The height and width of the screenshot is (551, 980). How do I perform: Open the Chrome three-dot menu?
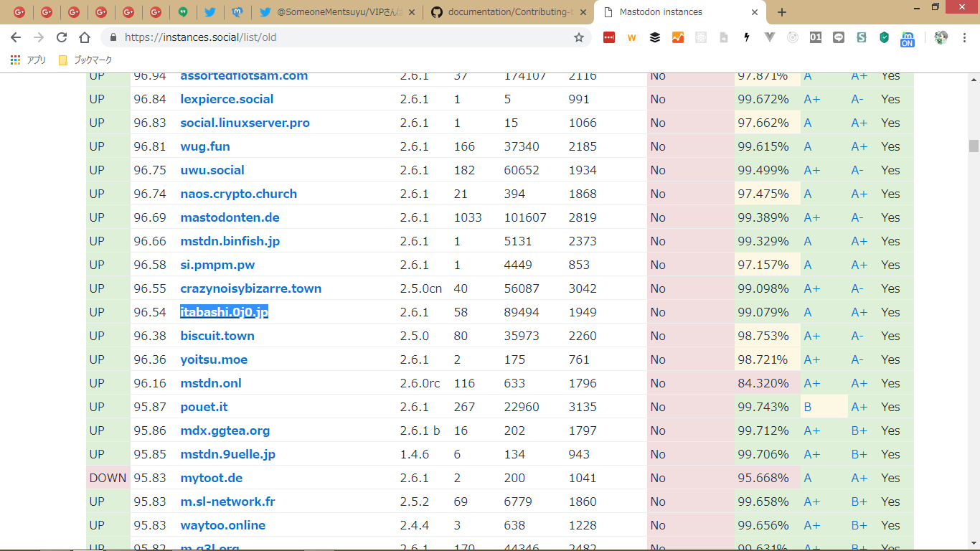coord(963,37)
